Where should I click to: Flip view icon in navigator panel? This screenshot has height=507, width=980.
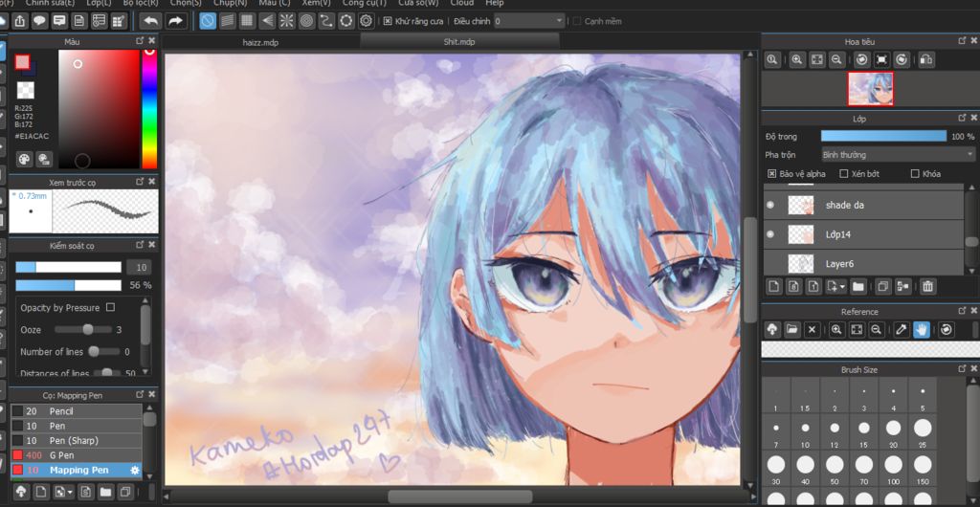[x=926, y=59]
